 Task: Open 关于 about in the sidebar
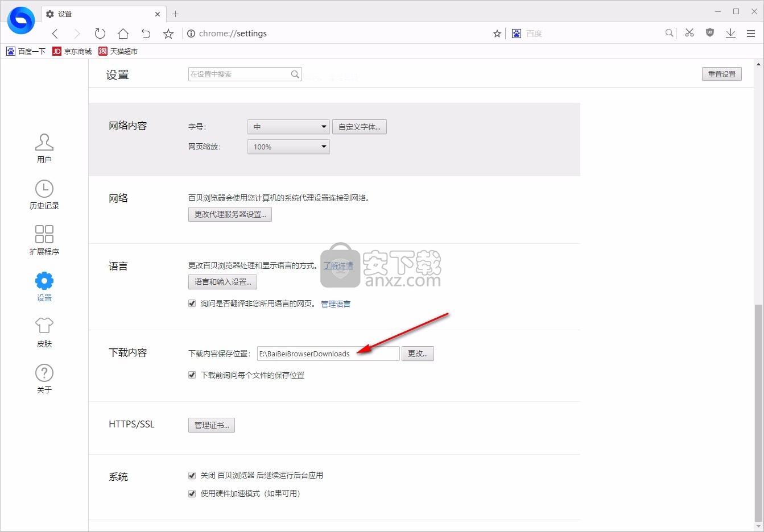click(44, 379)
